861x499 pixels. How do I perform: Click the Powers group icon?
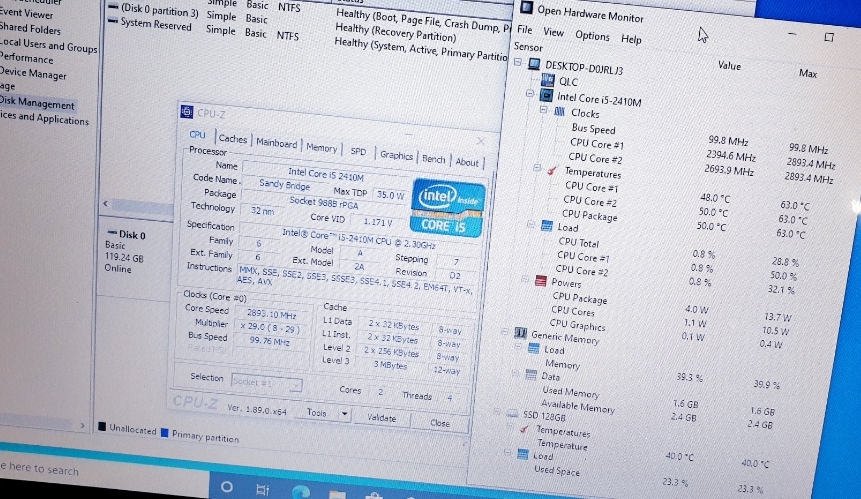click(x=540, y=281)
